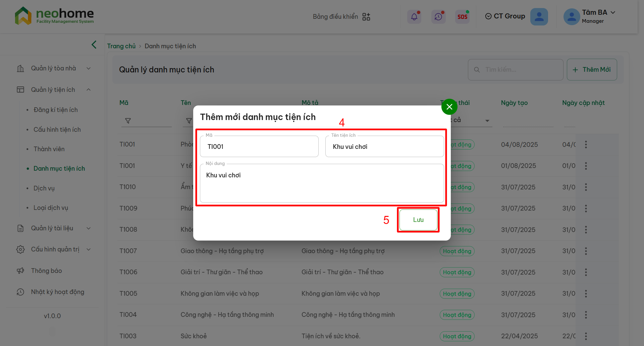Select Cấu hình tiện ích menu item

pyautogui.click(x=57, y=129)
